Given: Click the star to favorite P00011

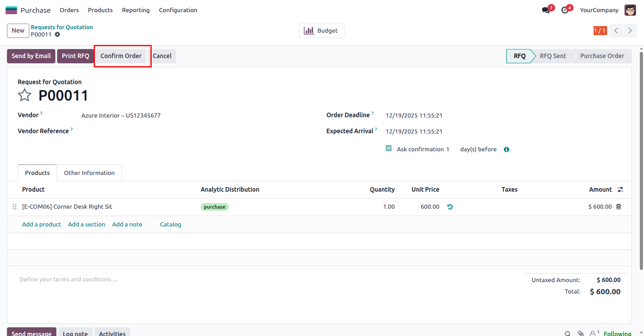Looking at the screenshot, I should (x=24, y=95).
